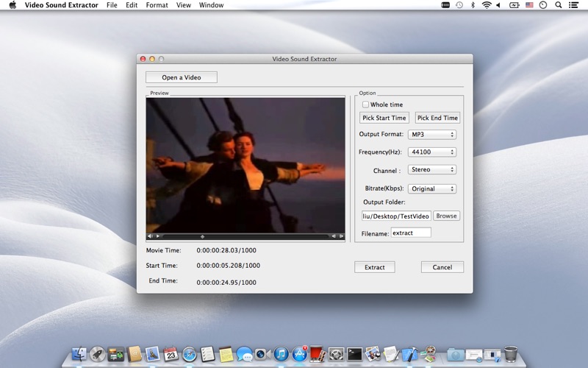This screenshot has height=368, width=588.
Task: Click the Cancel button
Action: 442,267
